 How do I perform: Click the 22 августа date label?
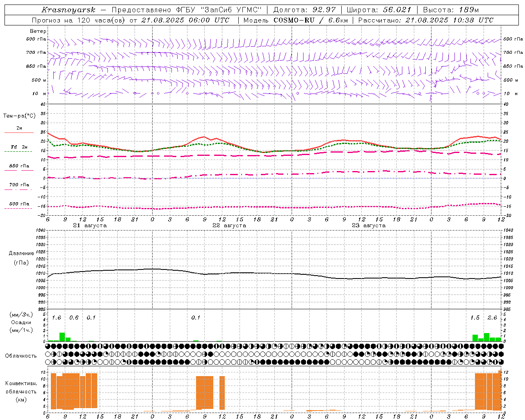pyautogui.click(x=229, y=226)
